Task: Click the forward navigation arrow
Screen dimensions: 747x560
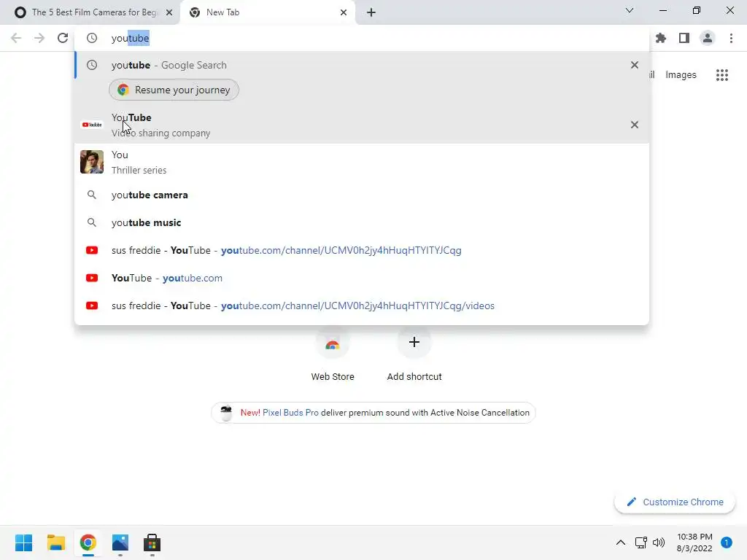Action: [39, 38]
